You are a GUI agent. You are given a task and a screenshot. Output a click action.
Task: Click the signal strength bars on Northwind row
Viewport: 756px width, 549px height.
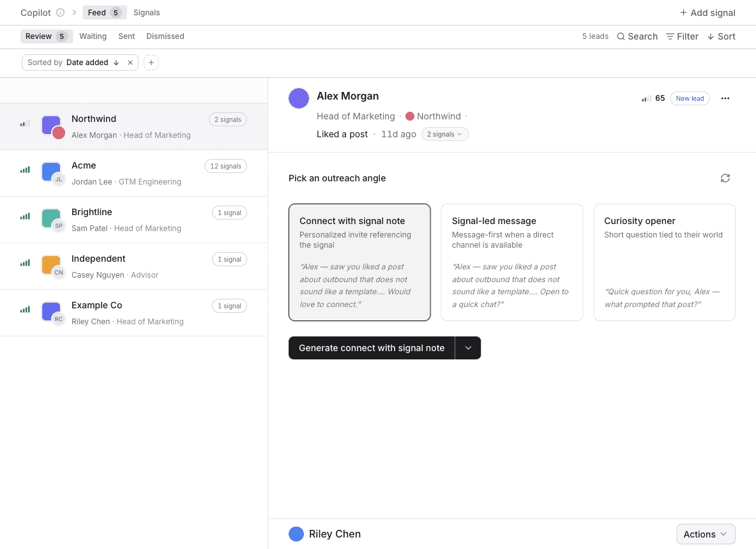click(25, 123)
